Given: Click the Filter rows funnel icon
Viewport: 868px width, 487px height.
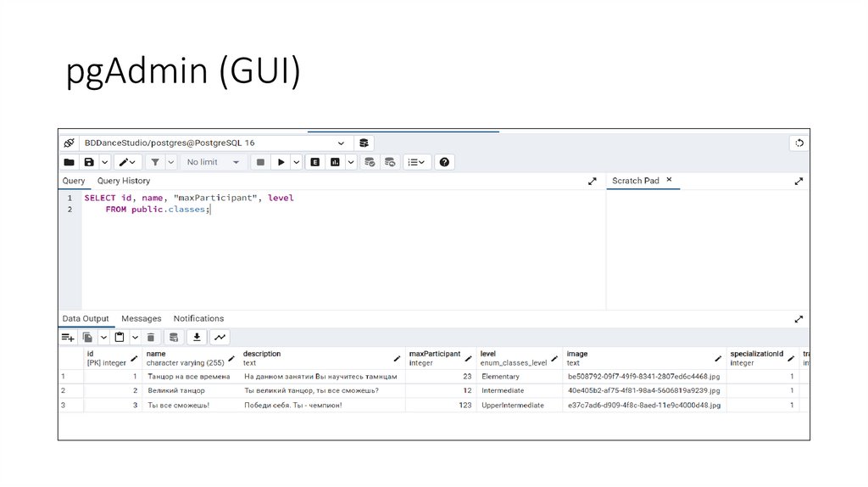Looking at the screenshot, I should tap(155, 162).
